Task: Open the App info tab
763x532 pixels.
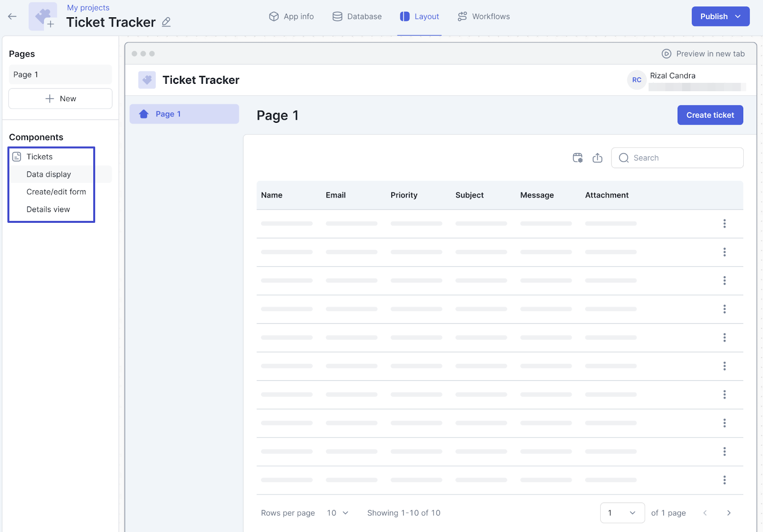Action: coord(291,16)
